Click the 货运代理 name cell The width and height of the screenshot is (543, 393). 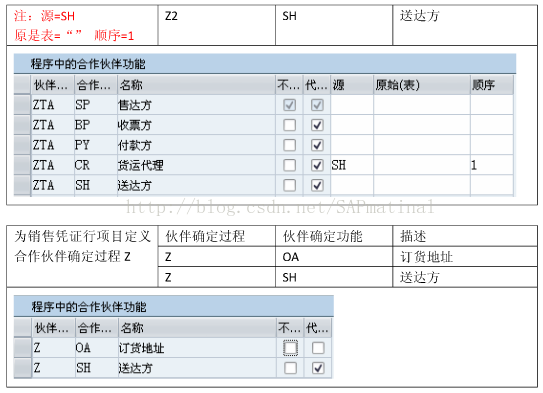click(x=196, y=165)
